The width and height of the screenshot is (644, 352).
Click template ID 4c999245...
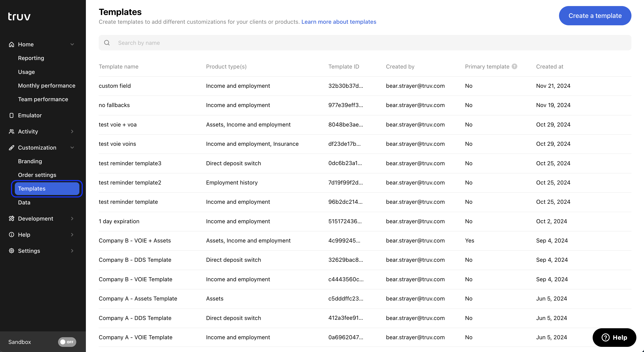344,241
